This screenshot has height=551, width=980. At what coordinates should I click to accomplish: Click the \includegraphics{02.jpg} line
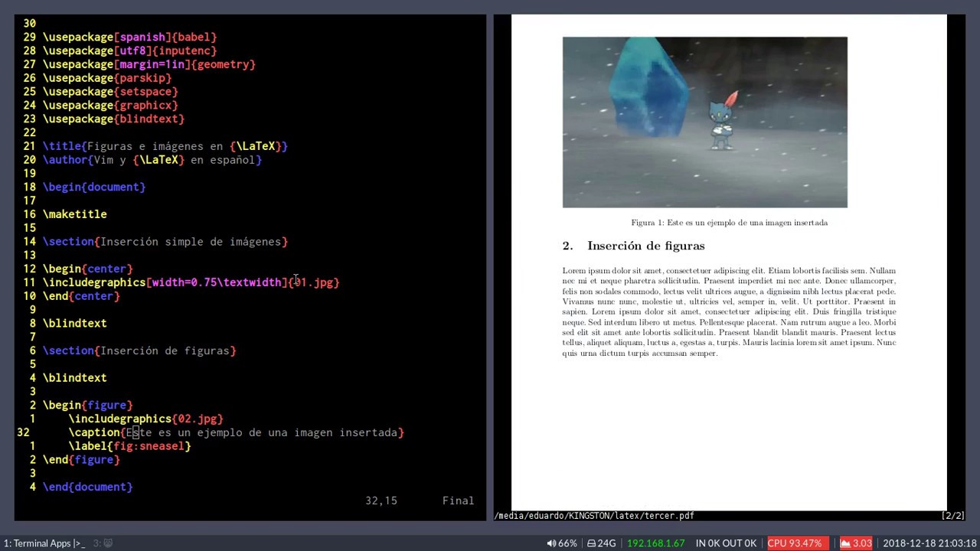coord(146,419)
